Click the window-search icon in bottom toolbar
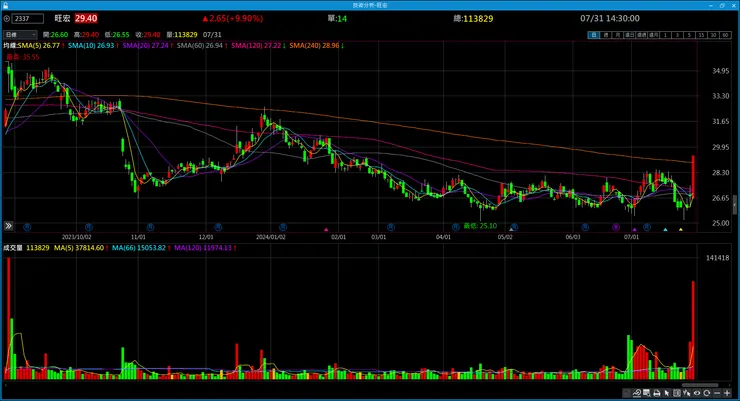Viewport: 740px width, 401px height. click(647, 393)
